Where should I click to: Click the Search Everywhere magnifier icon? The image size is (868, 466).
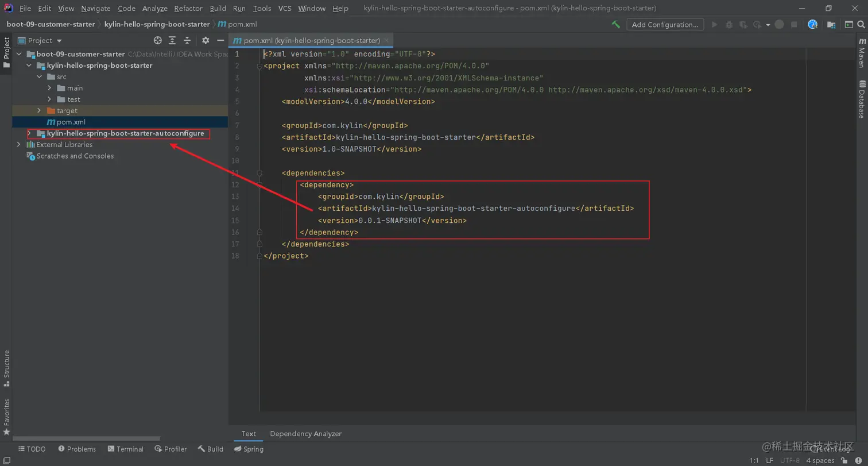pos(861,24)
